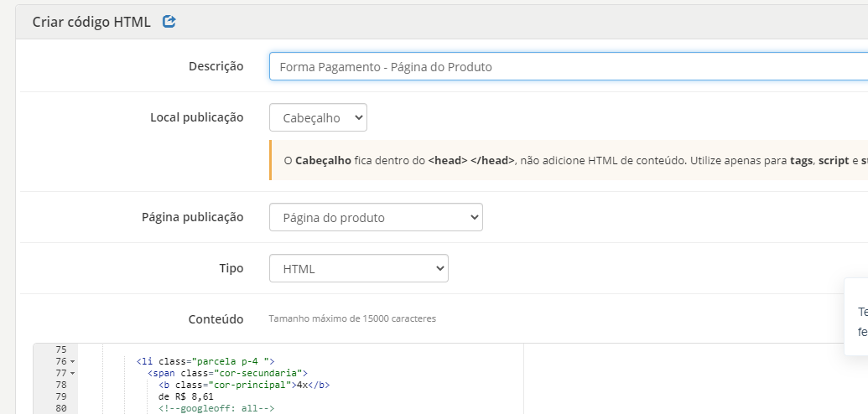
Task: Click the googleoff comment line in editor
Action: 216,408
